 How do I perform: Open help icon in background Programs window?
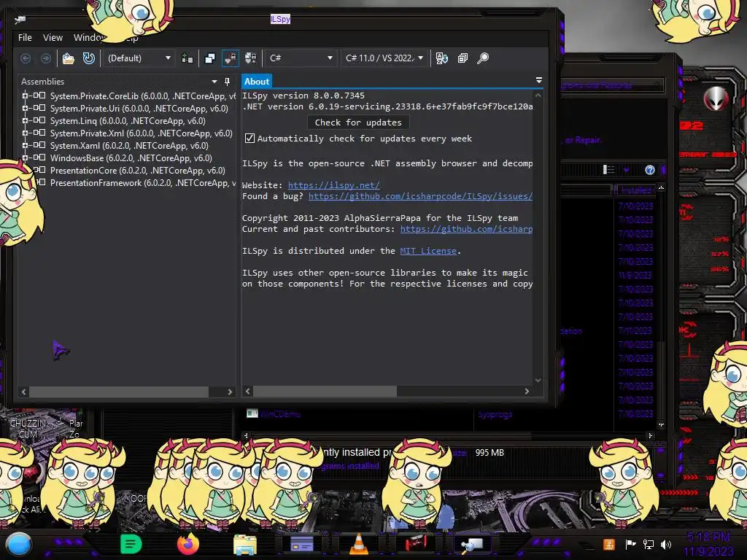tap(650, 170)
